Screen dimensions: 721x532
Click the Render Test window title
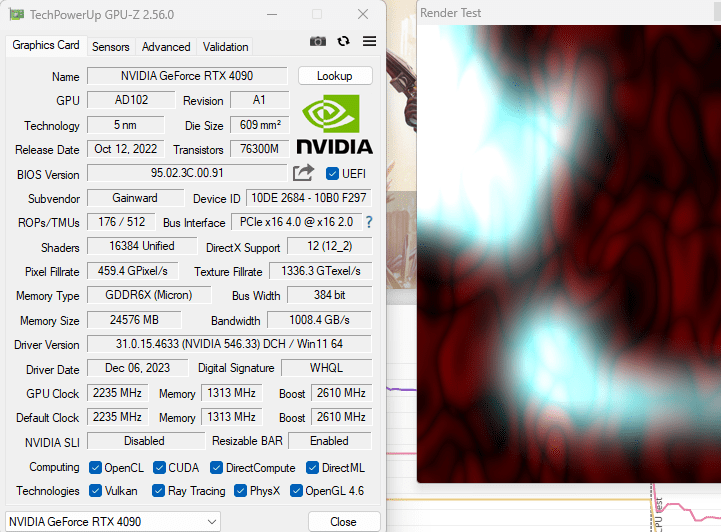click(451, 13)
